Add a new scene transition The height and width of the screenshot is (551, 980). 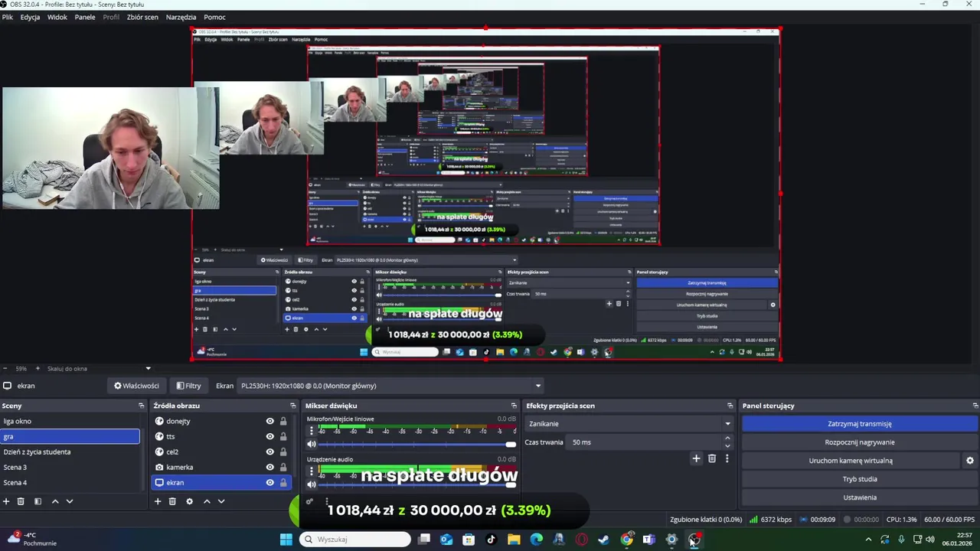coord(696,458)
